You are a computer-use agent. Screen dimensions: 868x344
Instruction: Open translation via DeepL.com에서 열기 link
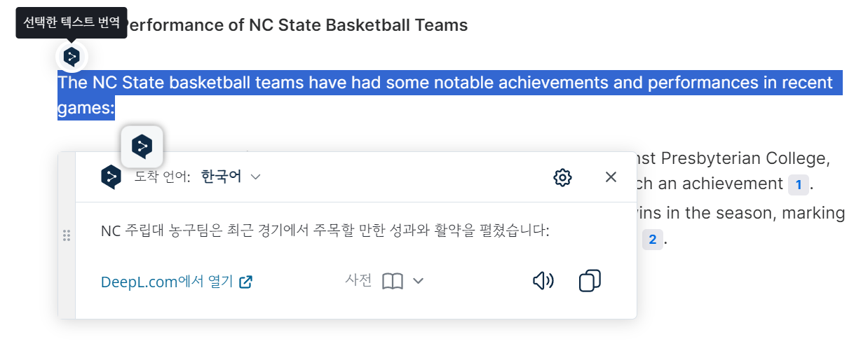tap(177, 282)
